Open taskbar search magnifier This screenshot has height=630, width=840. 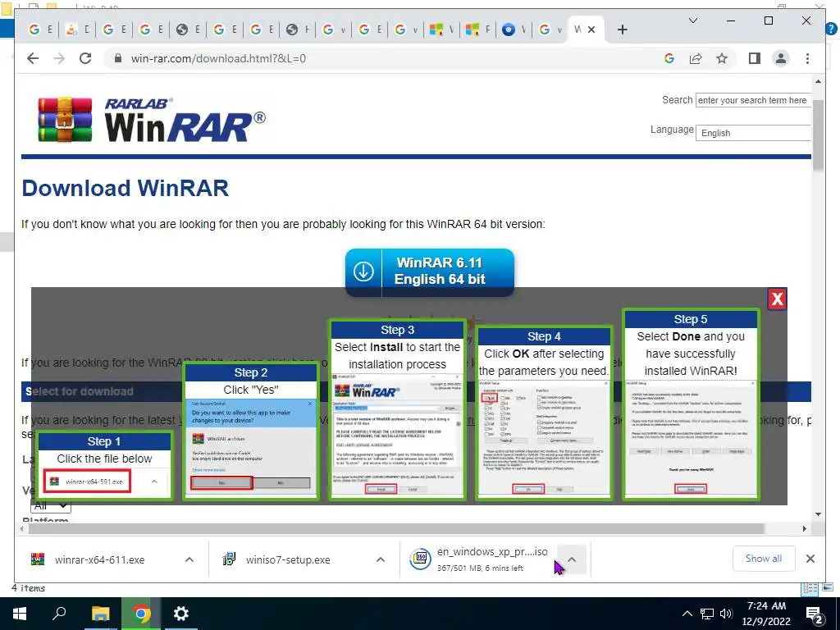coord(59,614)
